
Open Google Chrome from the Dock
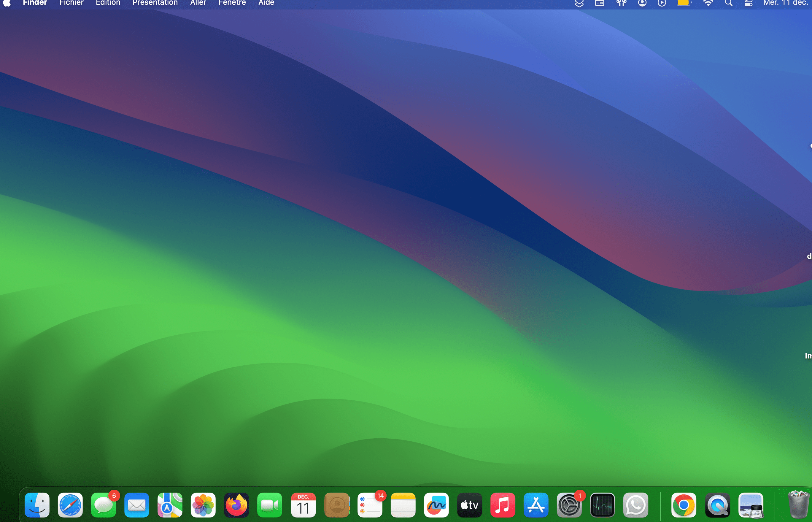coord(684,505)
